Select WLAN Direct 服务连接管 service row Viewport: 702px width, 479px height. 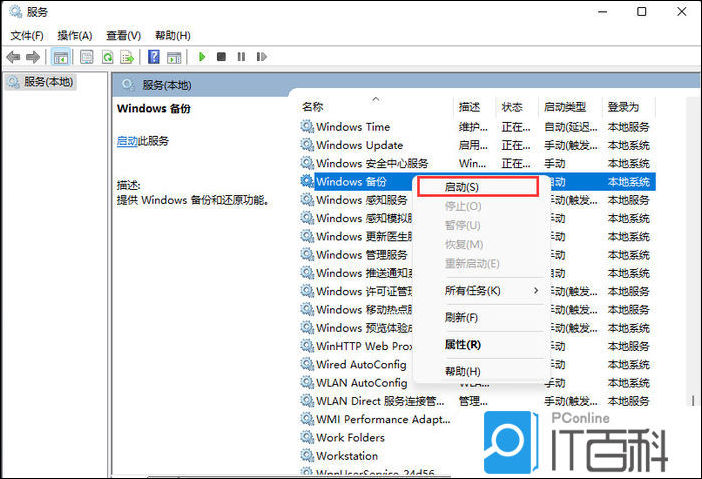coord(477,401)
